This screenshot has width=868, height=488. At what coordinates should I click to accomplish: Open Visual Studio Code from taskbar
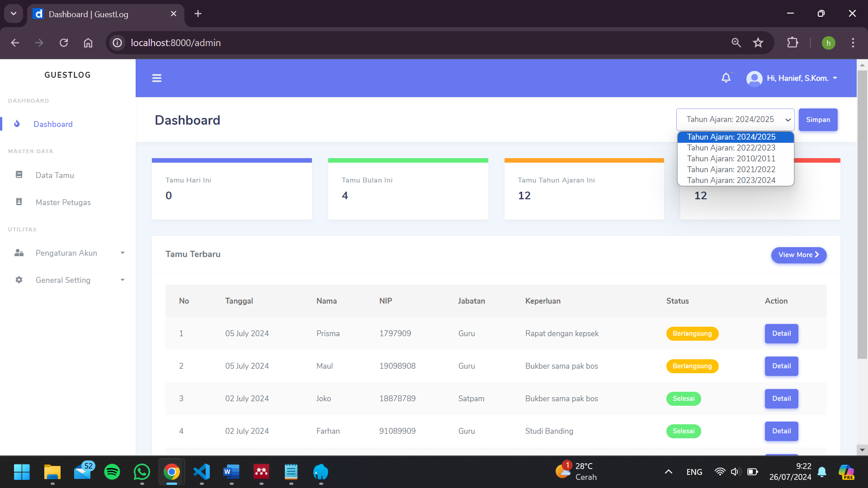point(202,472)
